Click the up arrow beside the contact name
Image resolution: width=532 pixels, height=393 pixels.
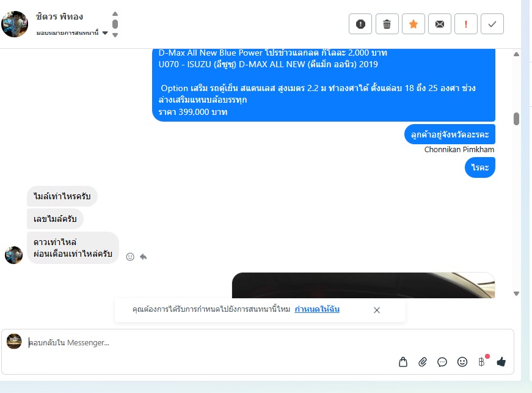tap(115, 14)
